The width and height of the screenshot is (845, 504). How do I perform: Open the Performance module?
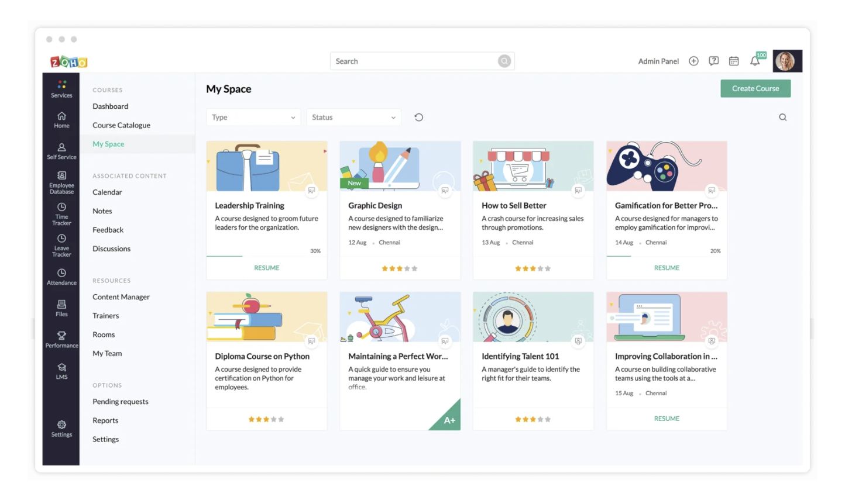pos(61,339)
